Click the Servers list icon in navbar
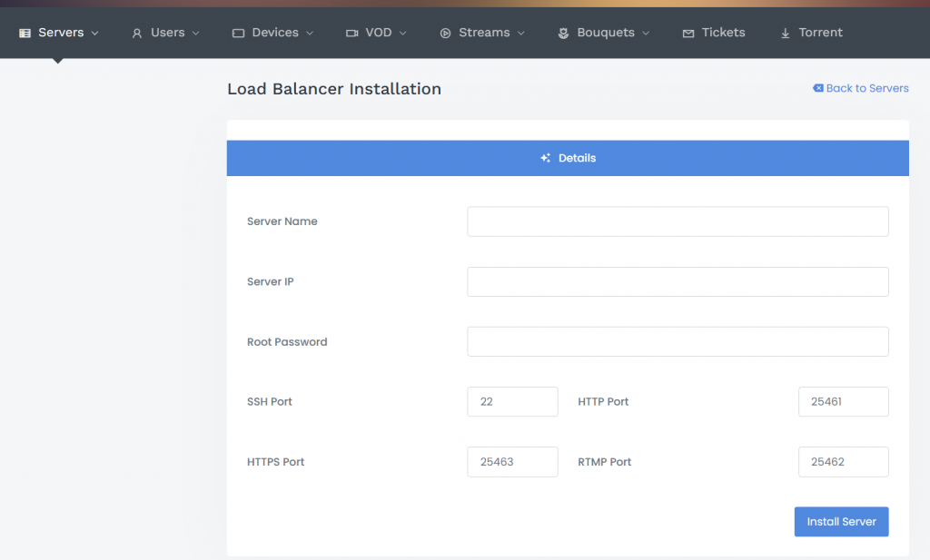The image size is (930, 560). pyautogui.click(x=25, y=33)
